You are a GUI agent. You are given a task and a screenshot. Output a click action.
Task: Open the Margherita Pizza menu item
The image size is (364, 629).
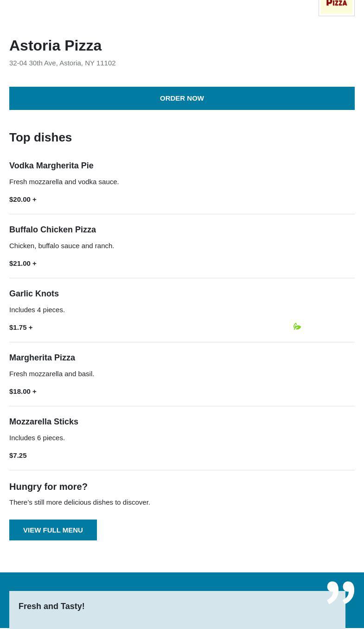pyautogui.click(x=42, y=358)
